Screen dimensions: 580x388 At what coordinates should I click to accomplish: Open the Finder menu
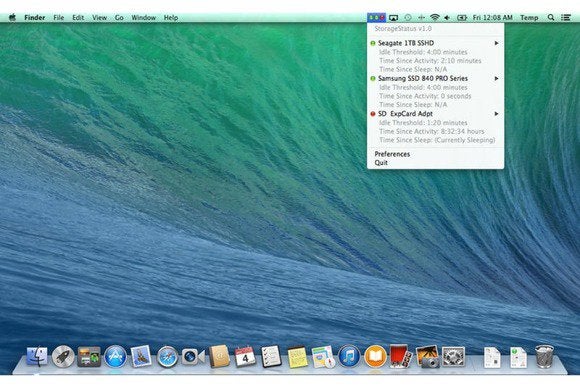[34, 17]
